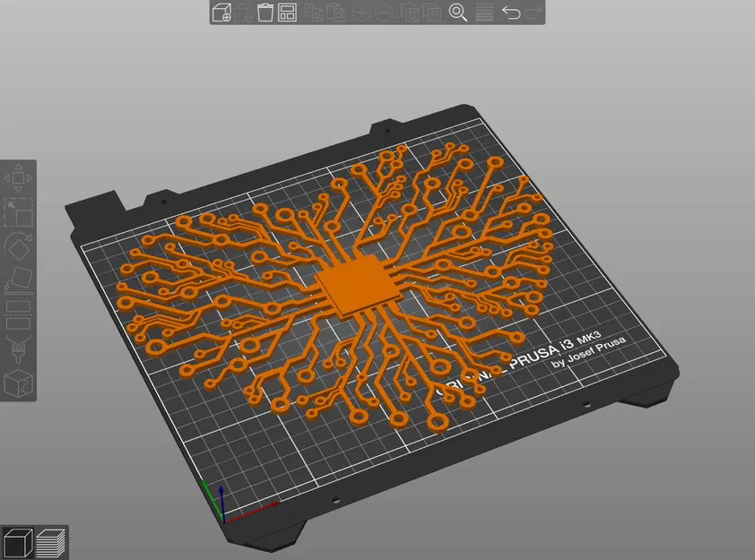This screenshot has width=755, height=560.
Task: Click the Add model icon
Action: tap(221, 12)
